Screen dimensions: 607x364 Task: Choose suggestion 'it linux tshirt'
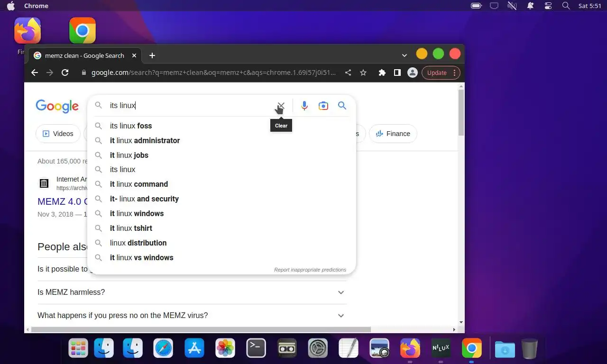coord(221,228)
